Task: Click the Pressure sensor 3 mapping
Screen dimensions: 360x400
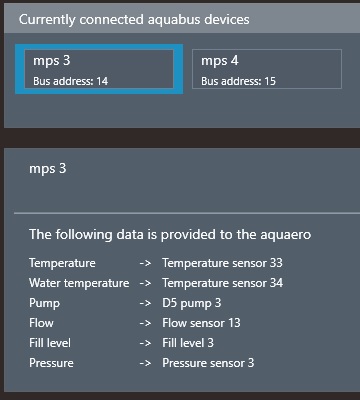Action: pos(208,363)
